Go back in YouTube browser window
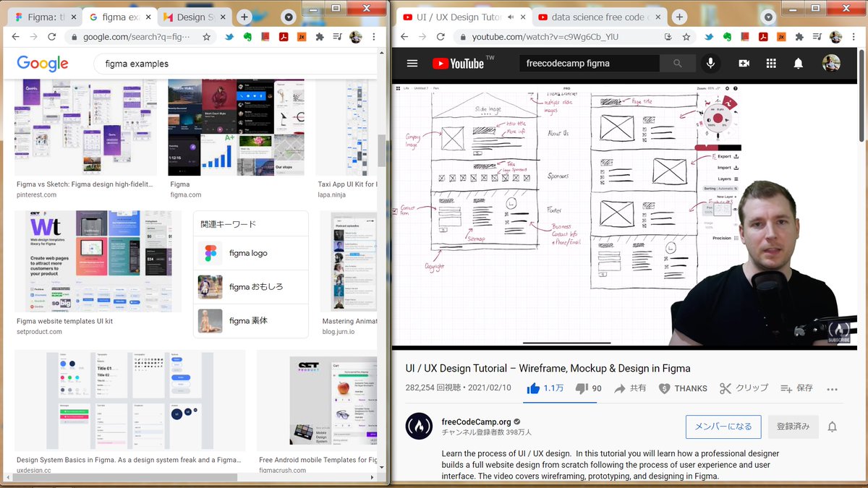 coord(404,37)
